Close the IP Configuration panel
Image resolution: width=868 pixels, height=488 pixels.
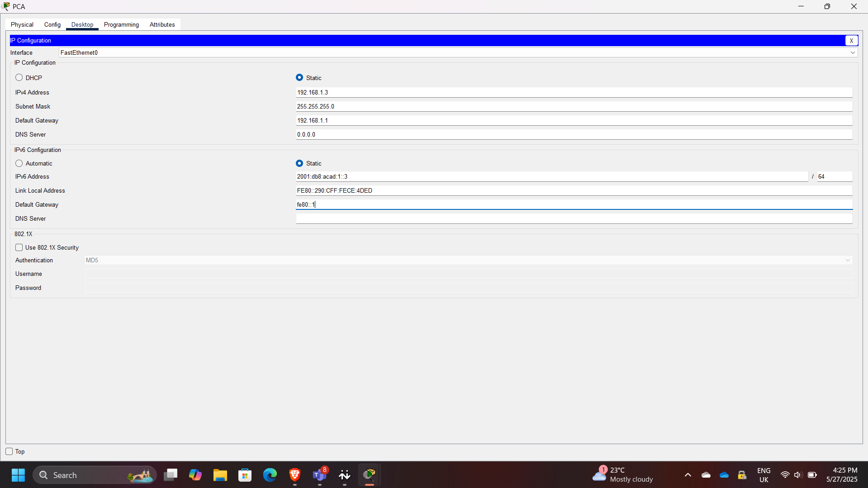click(851, 41)
